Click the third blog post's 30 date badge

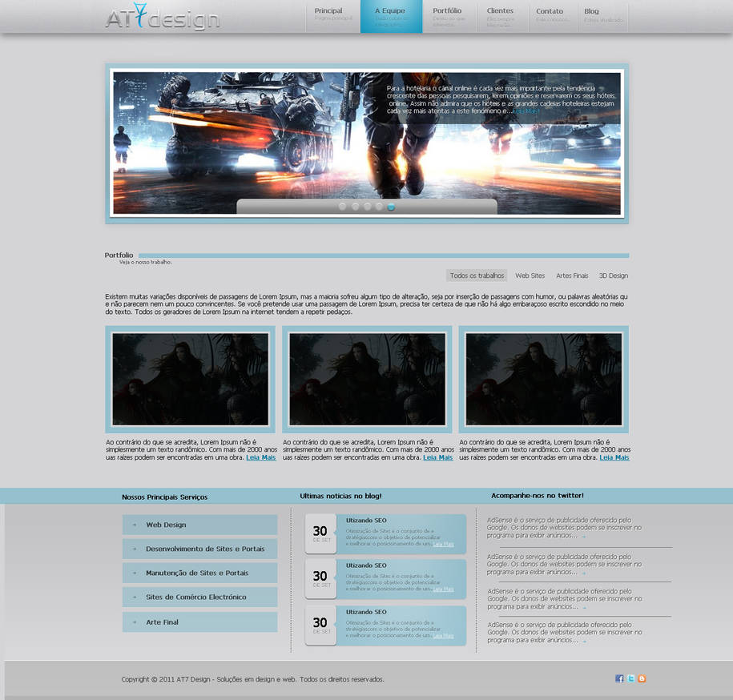click(320, 626)
